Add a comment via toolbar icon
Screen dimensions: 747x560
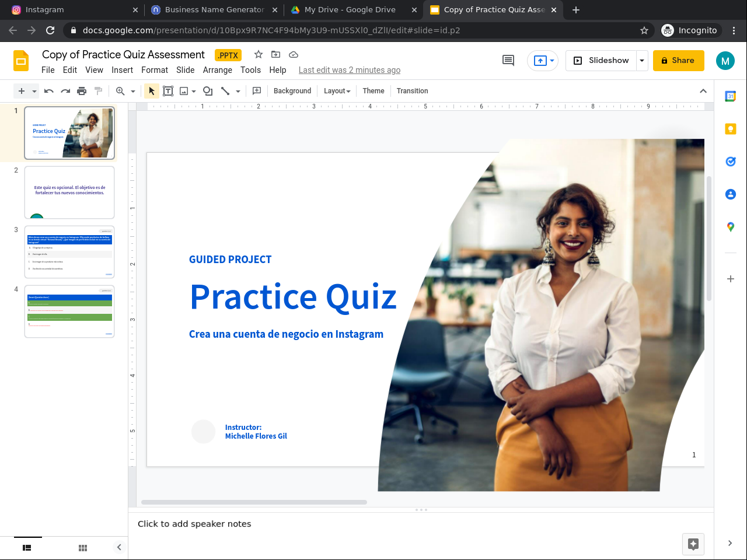coord(257,91)
